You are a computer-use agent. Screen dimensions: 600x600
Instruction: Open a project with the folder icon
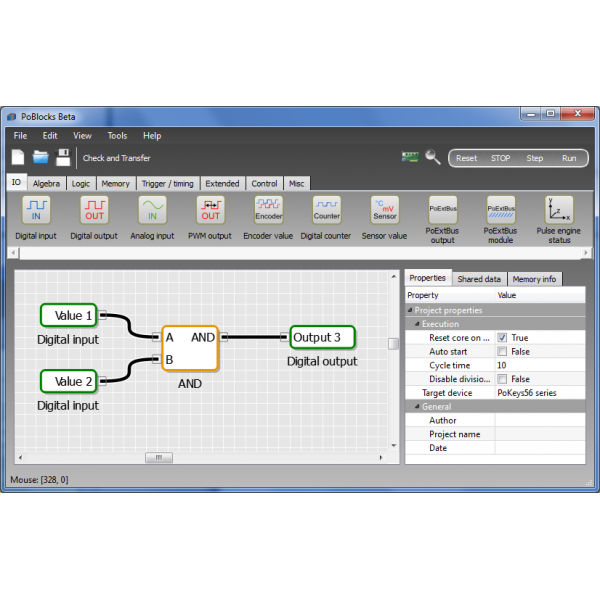pos(41,157)
